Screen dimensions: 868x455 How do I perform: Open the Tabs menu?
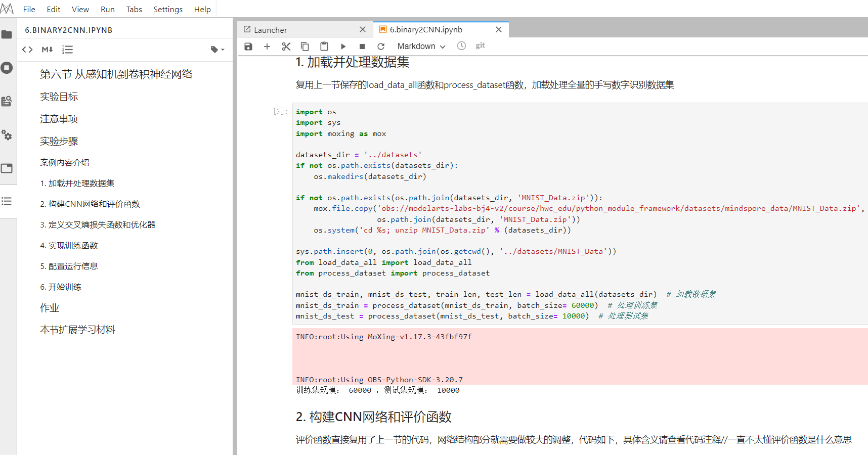(x=134, y=9)
